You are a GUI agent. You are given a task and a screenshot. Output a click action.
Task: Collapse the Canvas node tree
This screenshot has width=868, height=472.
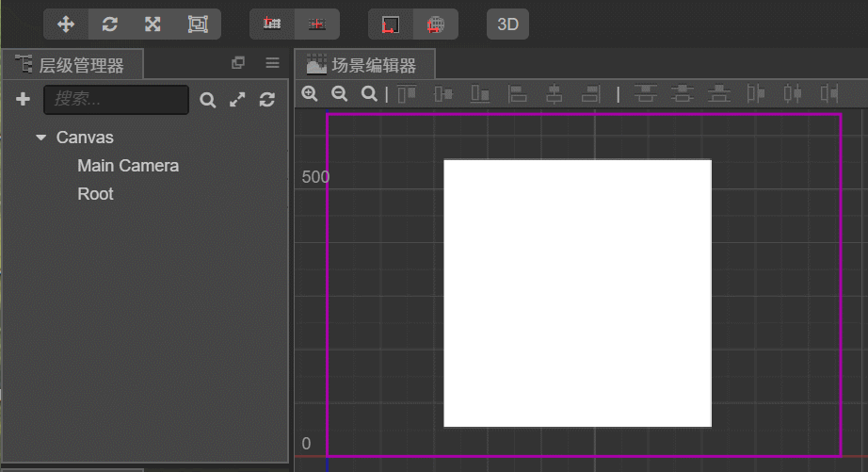pyautogui.click(x=40, y=138)
